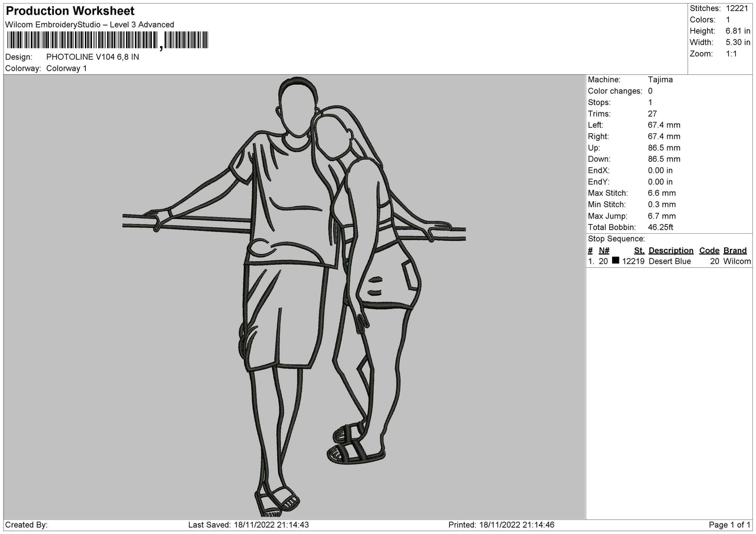Click the Wilcom brand cell

pyautogui.click(x=737, y=262)
